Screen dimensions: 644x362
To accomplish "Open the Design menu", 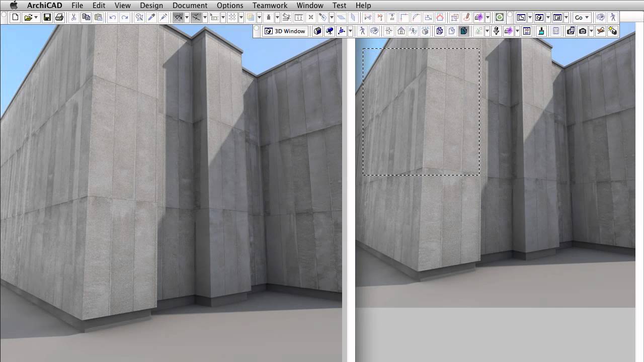I will [151, 6].
